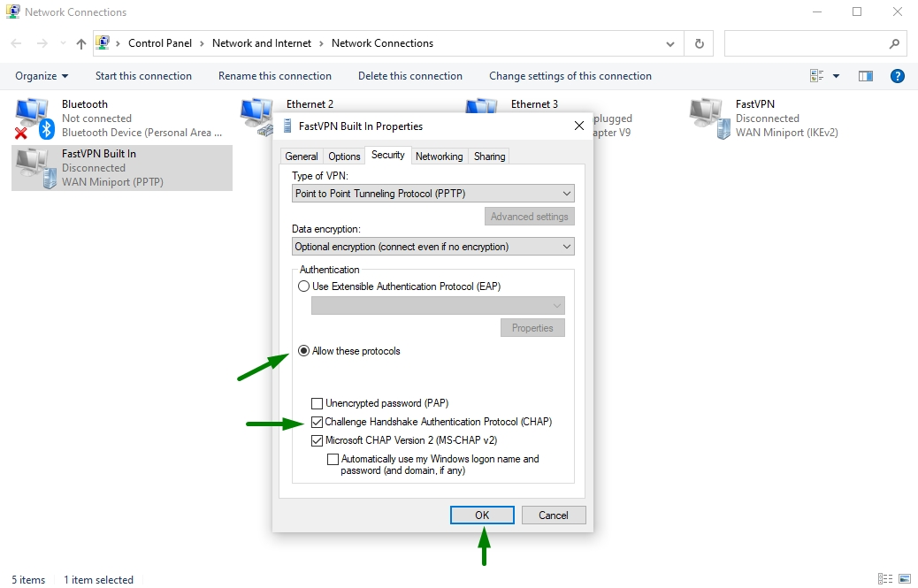918x588 pixels.
Task: Click Control Panel in the address bar
Action: tap(160, 43)
